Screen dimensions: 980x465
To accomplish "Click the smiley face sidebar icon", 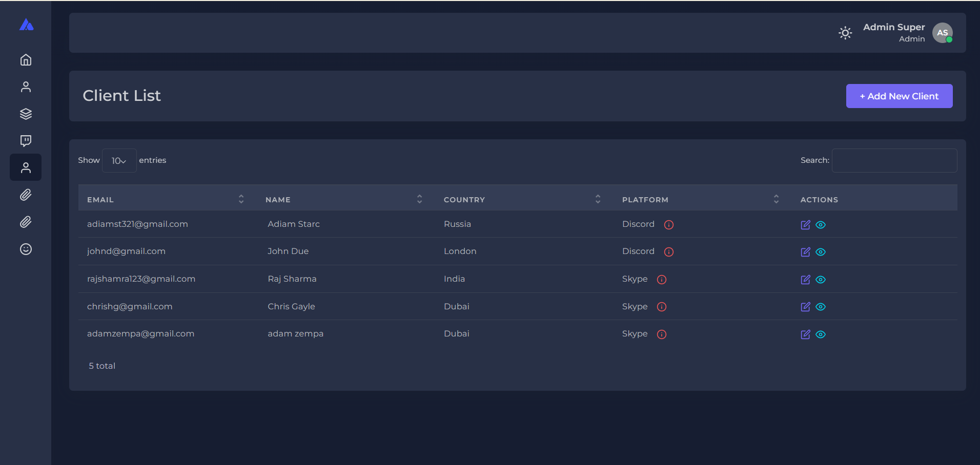I will click(x=26, y=249).
